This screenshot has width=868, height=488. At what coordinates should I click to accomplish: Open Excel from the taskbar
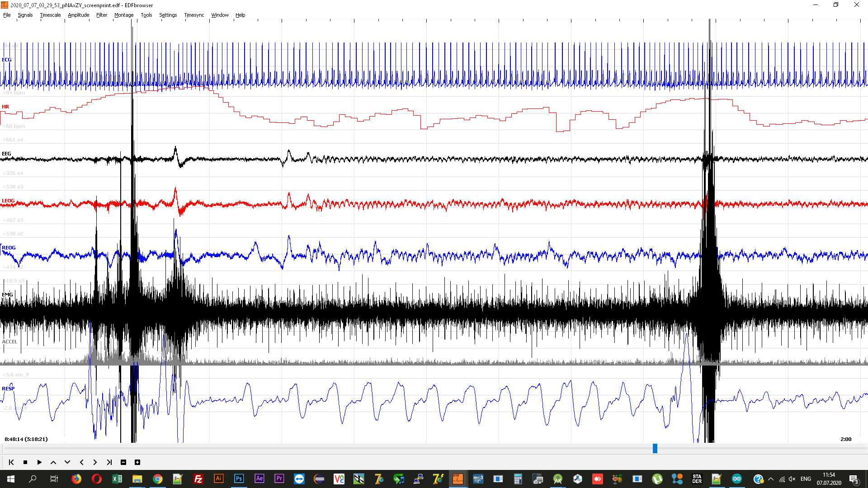pyautogui.click(x=117, y=479)
